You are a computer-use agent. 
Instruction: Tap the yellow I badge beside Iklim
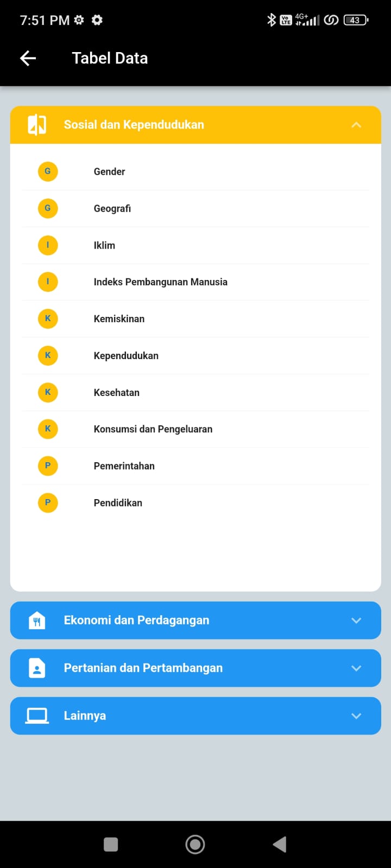(x=48, y=245)
